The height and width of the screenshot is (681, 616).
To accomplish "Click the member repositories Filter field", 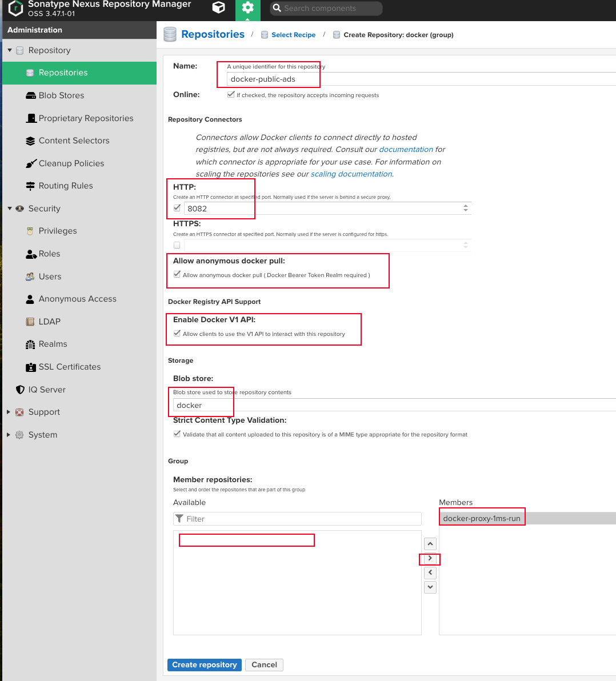I will [297, 519].
